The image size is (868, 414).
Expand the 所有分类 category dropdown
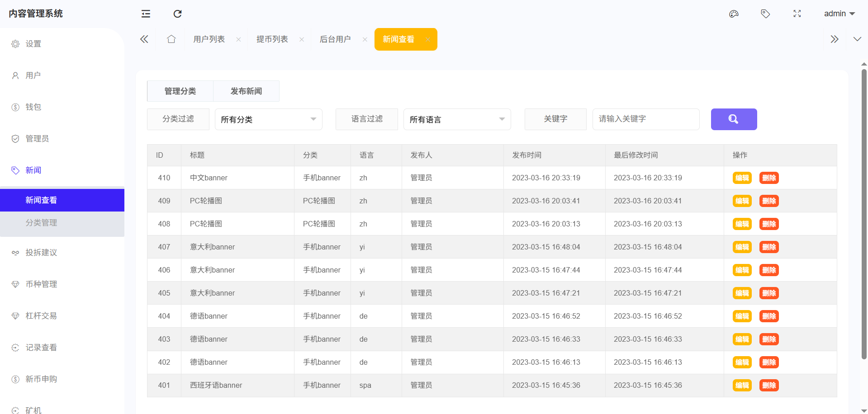(x=268, y=119)
